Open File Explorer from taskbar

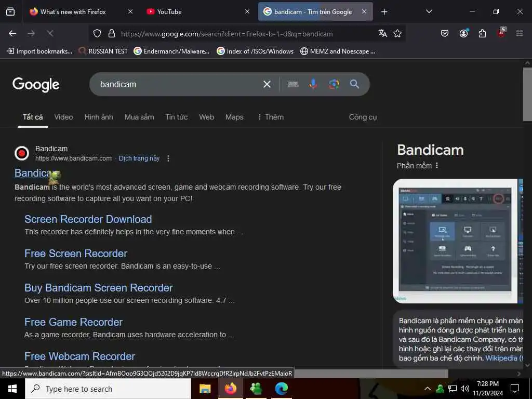pos(205,389)
